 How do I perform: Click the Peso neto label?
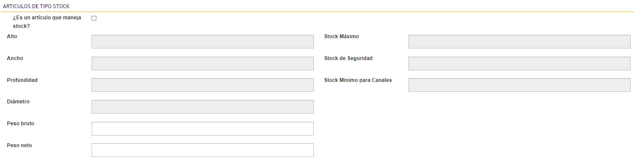click(x=19, y=145)
